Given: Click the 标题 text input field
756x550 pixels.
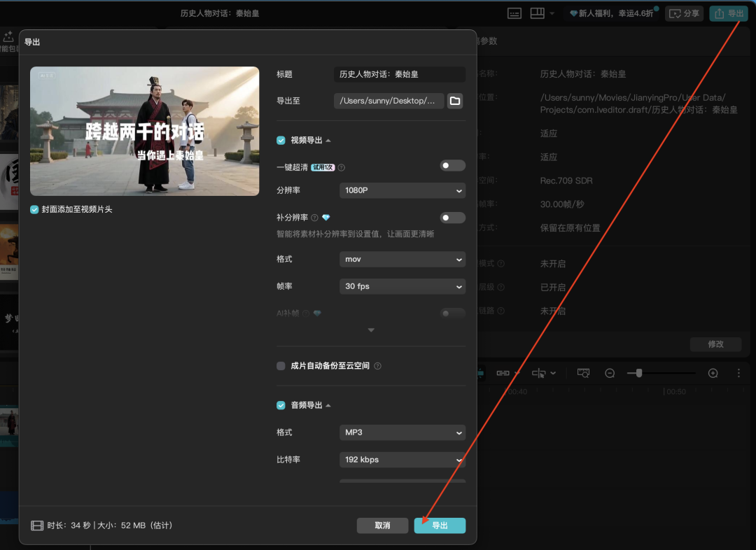Looking at the screenshot, I should click(x=399, y=74).
